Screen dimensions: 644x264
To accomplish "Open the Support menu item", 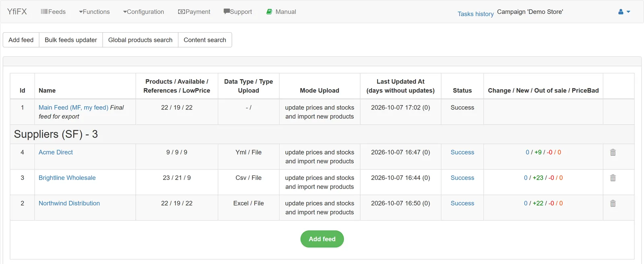I will [238, 12].
